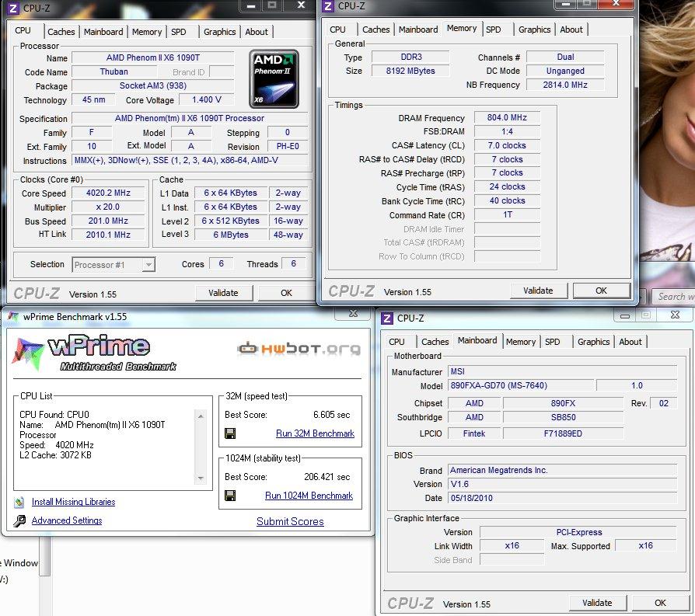The width and height of the screenshot is (695, 616).
Task: Switch to CPU tab in Memory window
Action: (337, 30)
